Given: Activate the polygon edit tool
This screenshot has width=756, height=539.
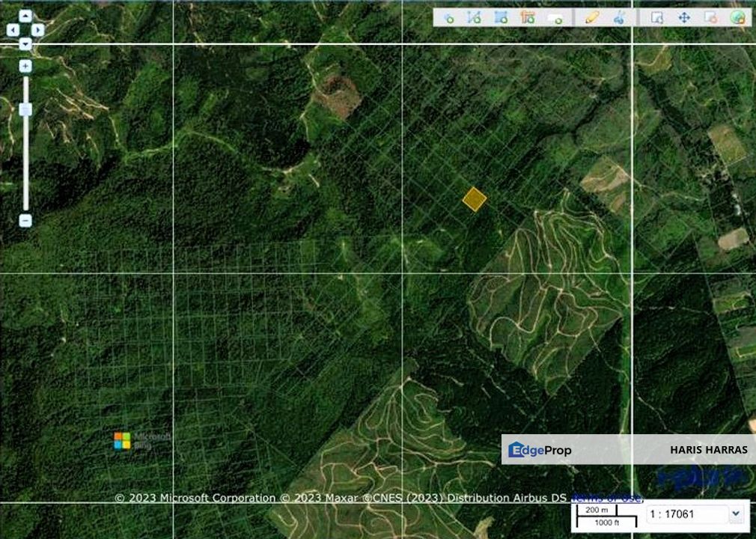Looking at the screenshot, I should (500, 20).
